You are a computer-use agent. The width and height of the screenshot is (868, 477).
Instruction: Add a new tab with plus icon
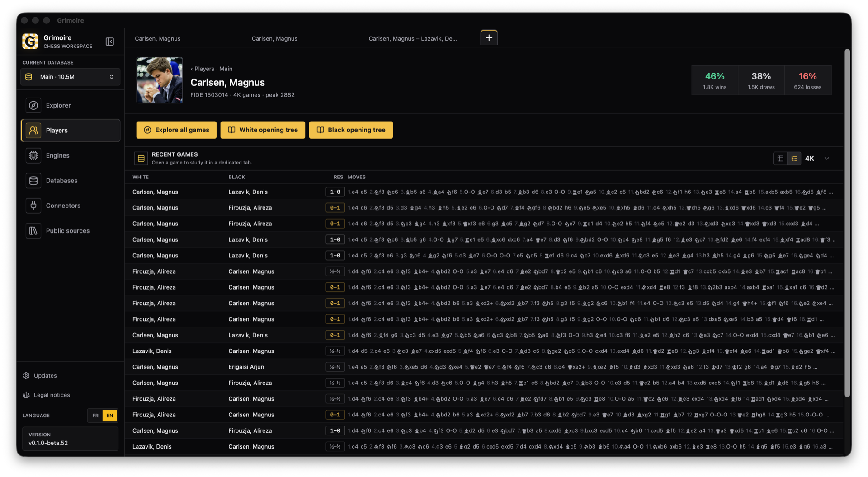pyautogui.click(x=489, y=38)
